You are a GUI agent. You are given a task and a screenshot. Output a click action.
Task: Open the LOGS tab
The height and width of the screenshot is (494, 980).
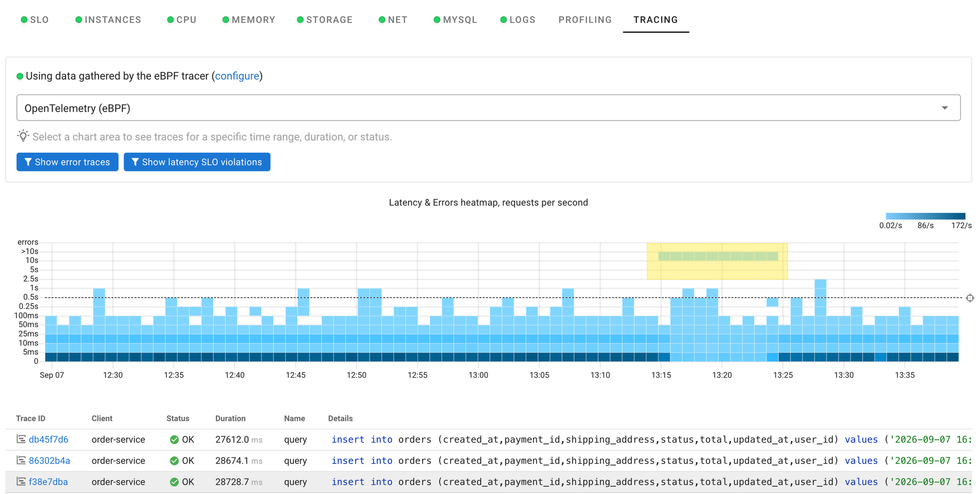click(x=518, y=20)
